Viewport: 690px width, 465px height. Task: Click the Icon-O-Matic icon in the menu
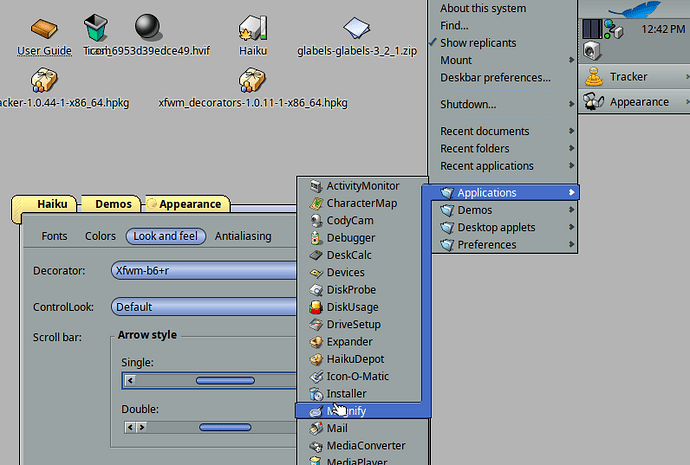(316, 377)
